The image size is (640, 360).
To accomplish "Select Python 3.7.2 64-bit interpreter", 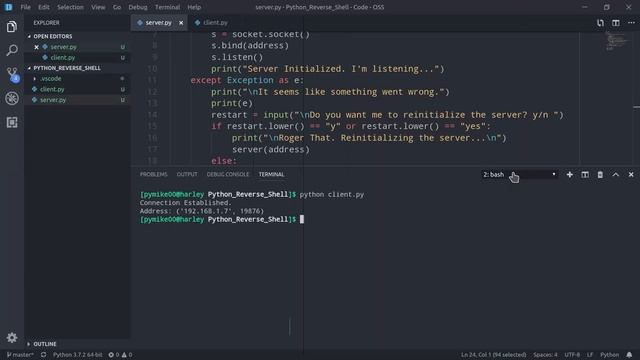I will tap(78, 355).
